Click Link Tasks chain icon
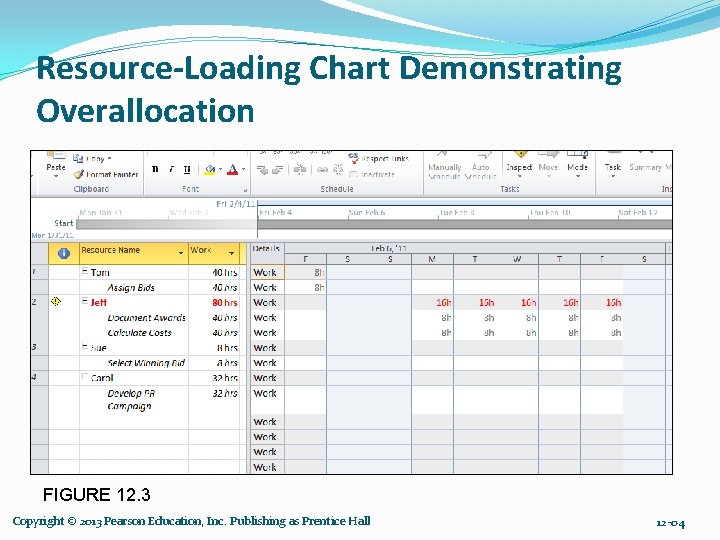 [x=322, y=170]
